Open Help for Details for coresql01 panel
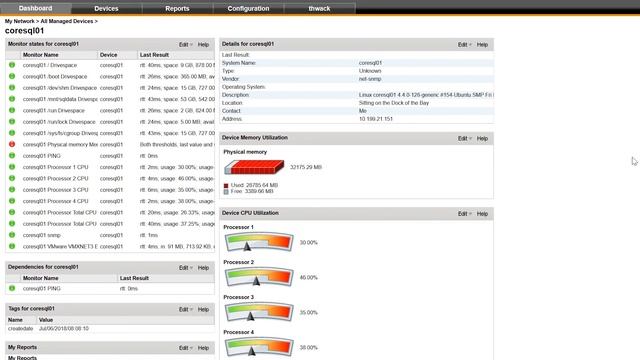This screenshot has height=360, width=640. click(x=482, y=44)
